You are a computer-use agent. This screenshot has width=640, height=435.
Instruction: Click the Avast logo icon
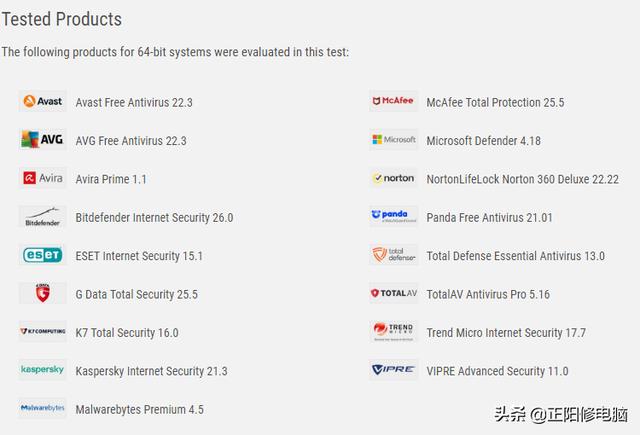pyautogui.click(x=42, y=101)
